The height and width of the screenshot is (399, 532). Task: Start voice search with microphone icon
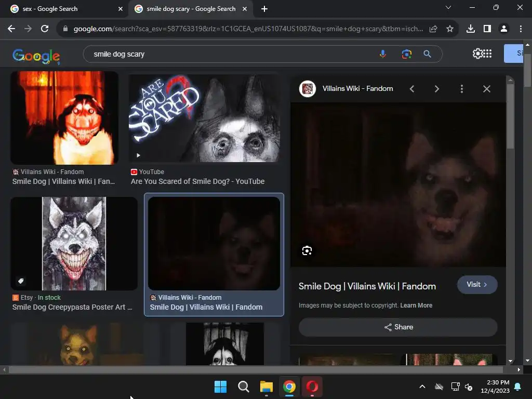pos(383,54)
